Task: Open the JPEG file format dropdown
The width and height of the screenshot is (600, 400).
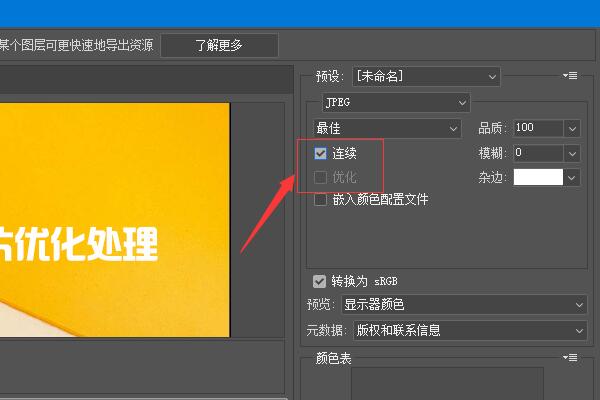Action: 396,103
